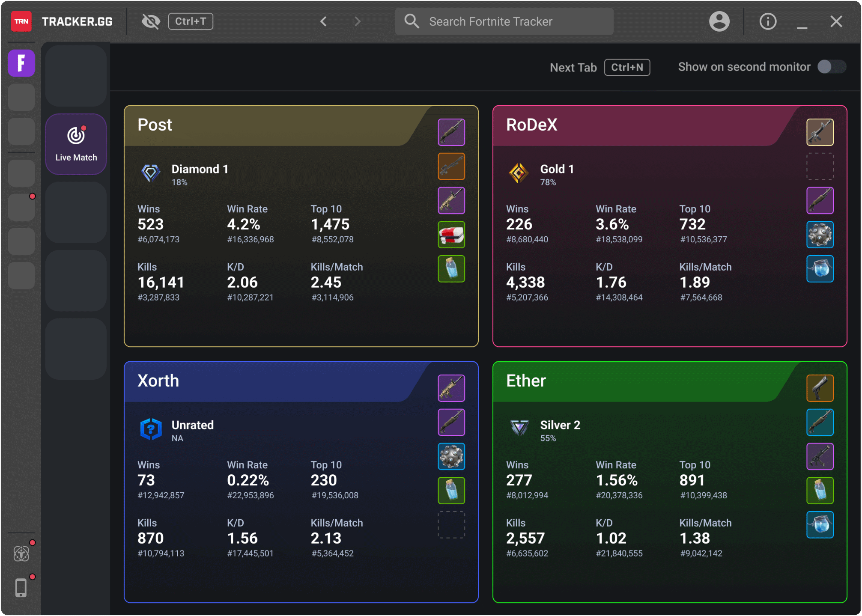Click the magnifying glass search icon
The image size is (862, 616).
[x=412, y=21]
